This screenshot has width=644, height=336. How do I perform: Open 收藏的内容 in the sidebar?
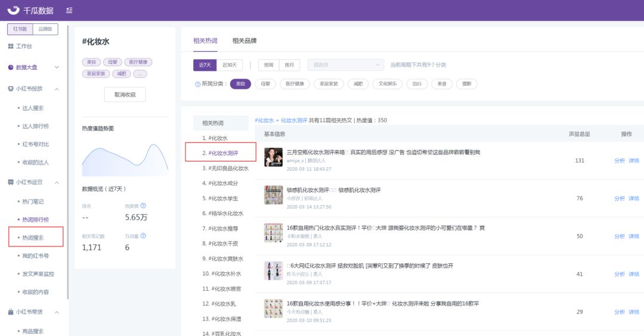(35, 292)
